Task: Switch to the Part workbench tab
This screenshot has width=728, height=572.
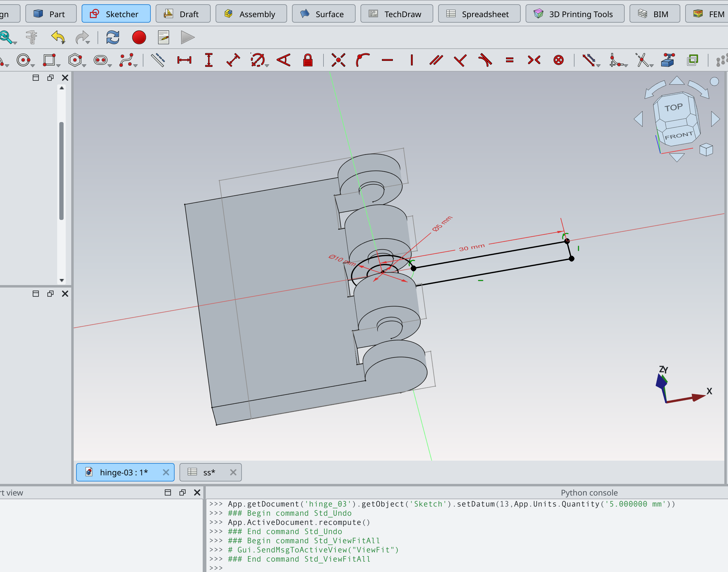Action: [51, 14]
